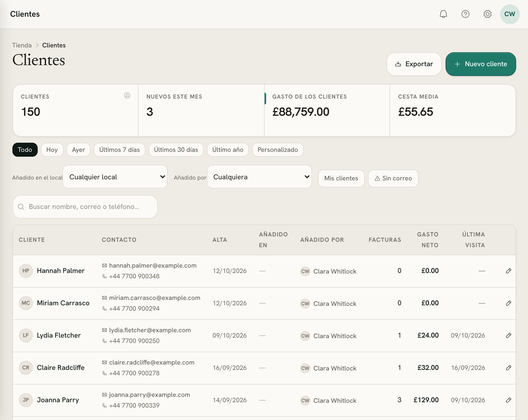Image resolution: width=528 pixels, height=420 pixels.
Task: Click the MC avatar for Miriam Carrasco
Action: pyautogui.click(x=26, y=303)
